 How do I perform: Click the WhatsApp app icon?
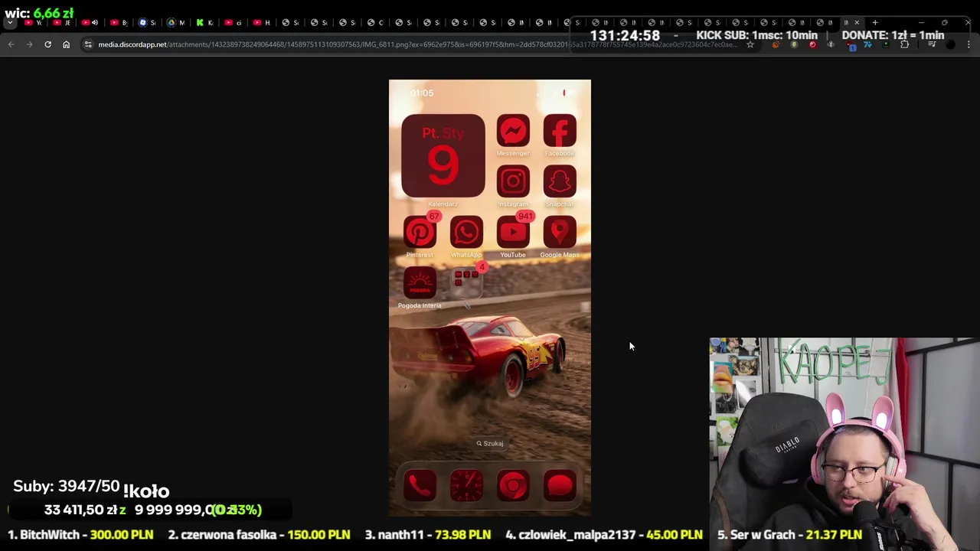tap(466, 232)
